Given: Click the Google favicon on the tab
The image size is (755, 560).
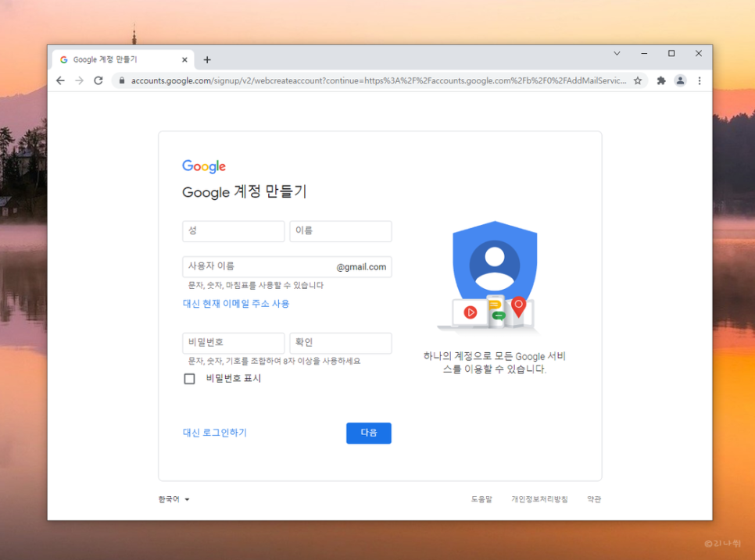Looking at the screenshot, I should (65, 59).
